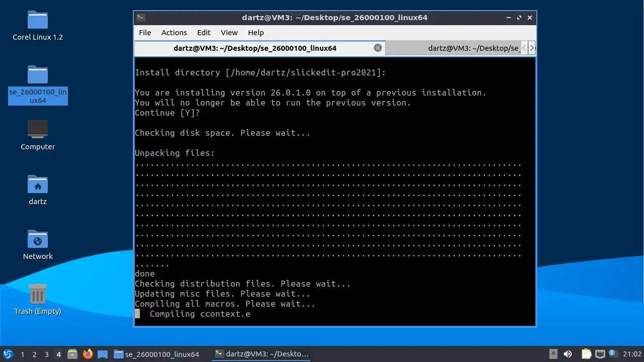The image size is (644, 362).
Task: Click 'Compiling all macros. Please wait...' line
Action: pos(225,304)
